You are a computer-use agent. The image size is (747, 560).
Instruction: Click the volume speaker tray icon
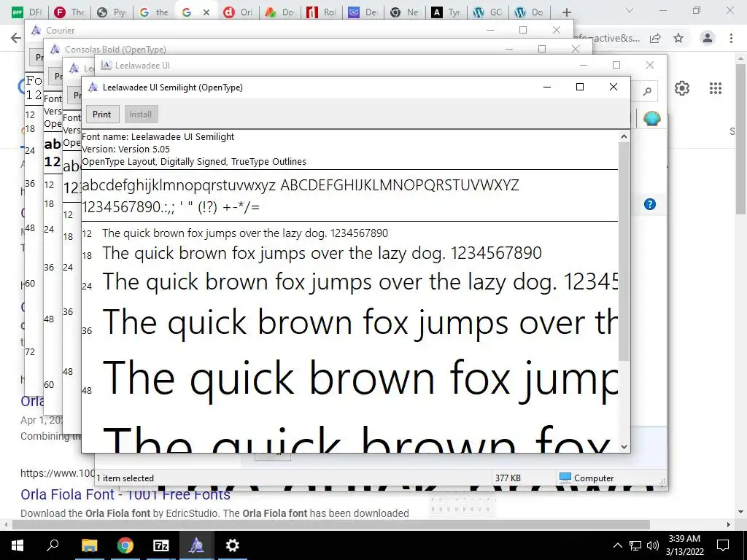(x=652, y=545)
